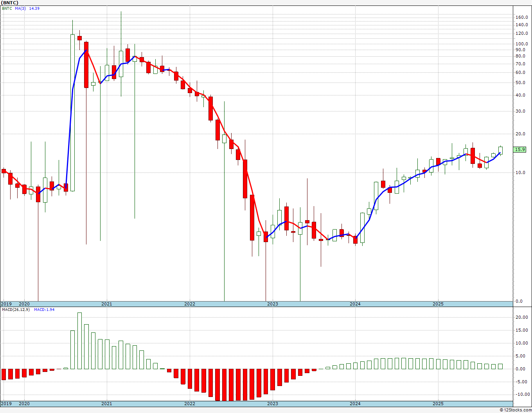Select 2025 on the price chart time axis
Image resolution: width=532 pixels, height=413 pixels.
[438, 304]
